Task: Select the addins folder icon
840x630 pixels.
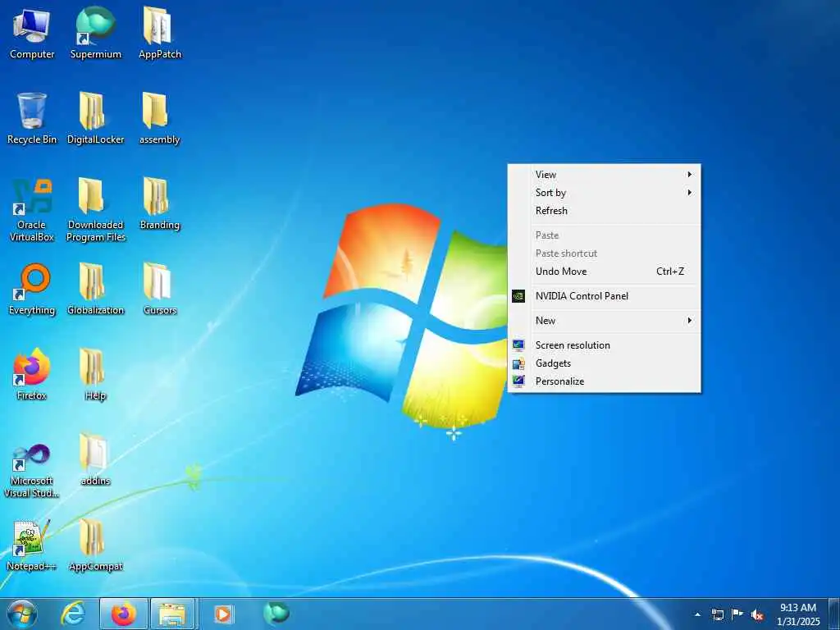Action: [95, 460]
